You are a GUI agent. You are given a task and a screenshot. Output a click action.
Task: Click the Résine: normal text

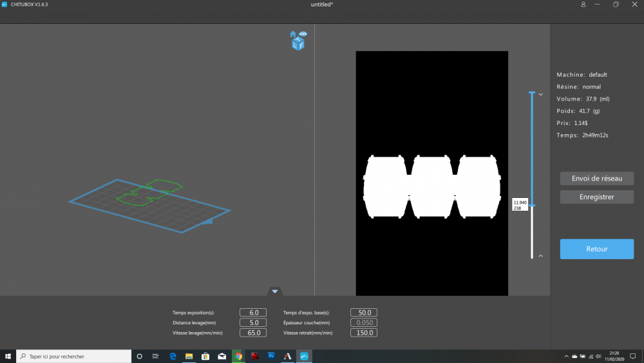click(x=578, y=87)
